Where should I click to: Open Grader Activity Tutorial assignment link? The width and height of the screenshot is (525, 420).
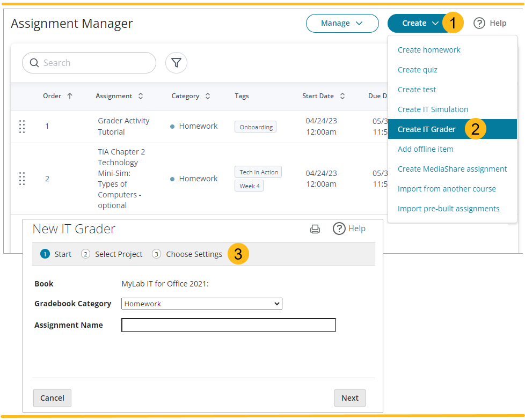click(123, 126)
